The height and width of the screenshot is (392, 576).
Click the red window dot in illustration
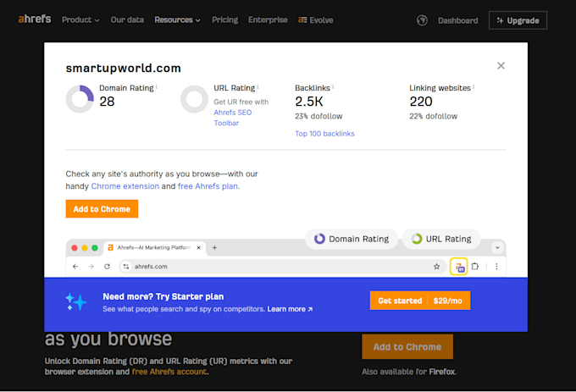point(75,248)
